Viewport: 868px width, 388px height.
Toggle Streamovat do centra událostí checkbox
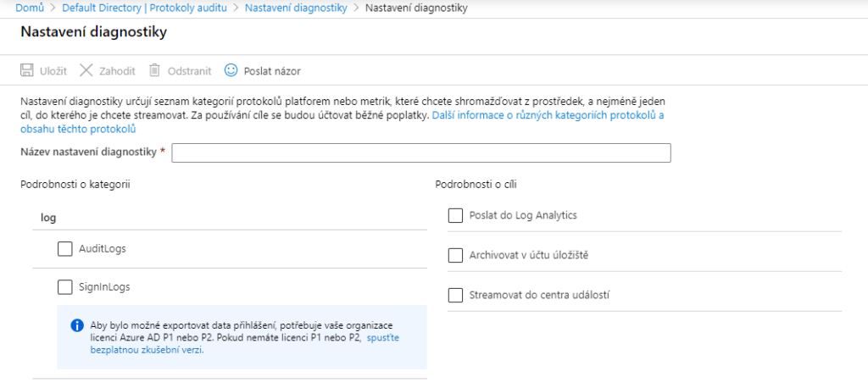(455, 295)
